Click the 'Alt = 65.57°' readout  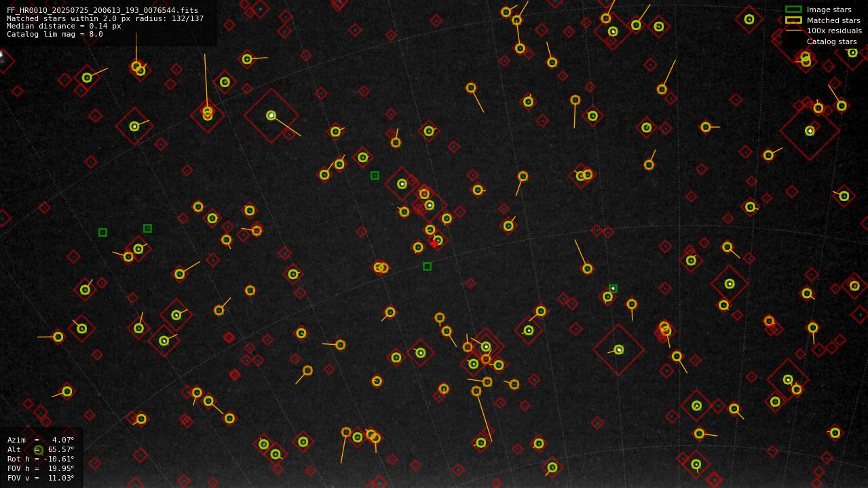[x=41, y=450]
